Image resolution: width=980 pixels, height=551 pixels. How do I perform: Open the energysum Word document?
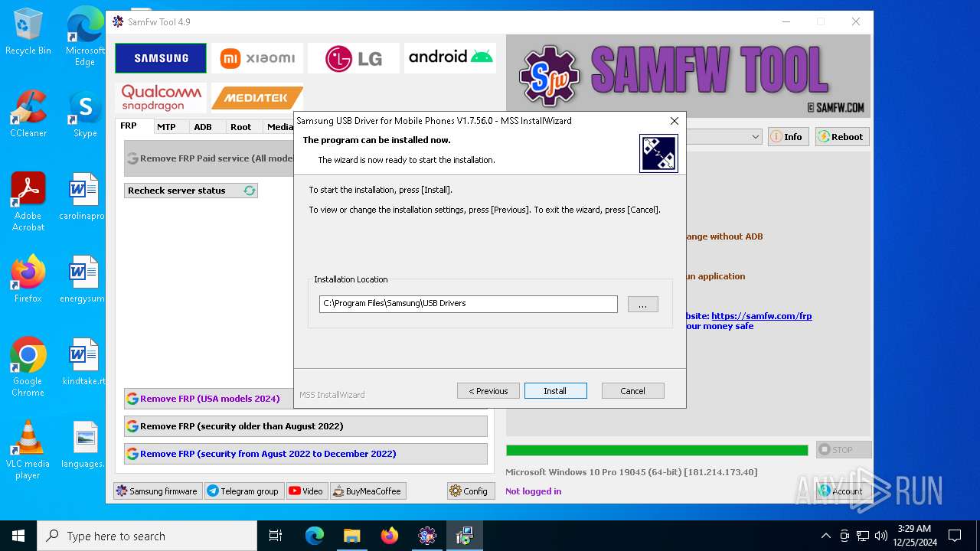(83, 279)
